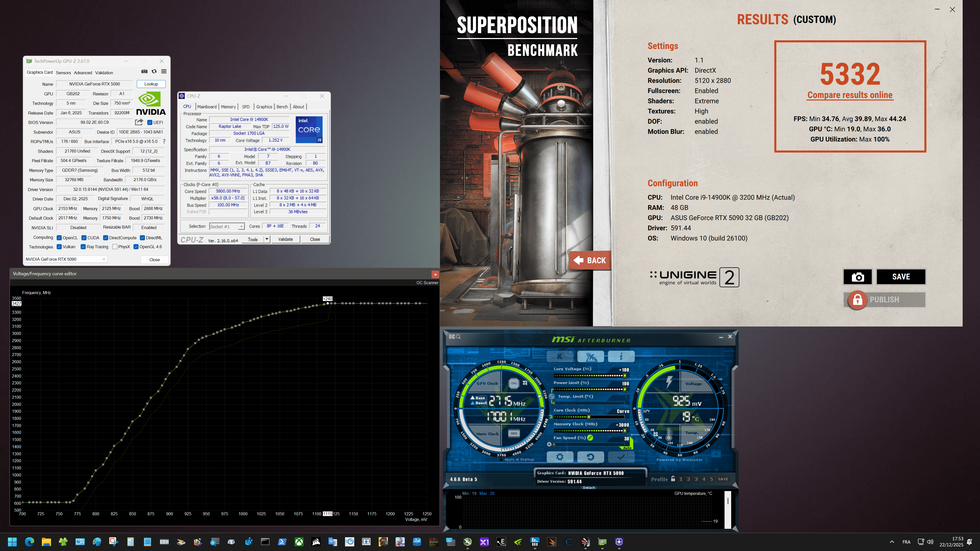Screen dimensions: 980x551
Task: Click the GPU-Z screenshot camera icon
Action: [x=144, y=71]
